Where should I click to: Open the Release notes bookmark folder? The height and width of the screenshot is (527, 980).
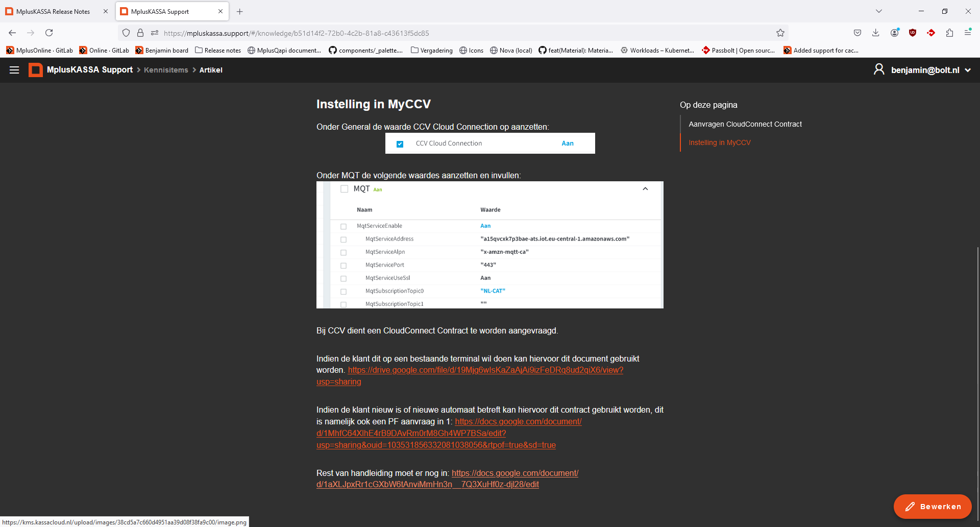tap(218, 50)
